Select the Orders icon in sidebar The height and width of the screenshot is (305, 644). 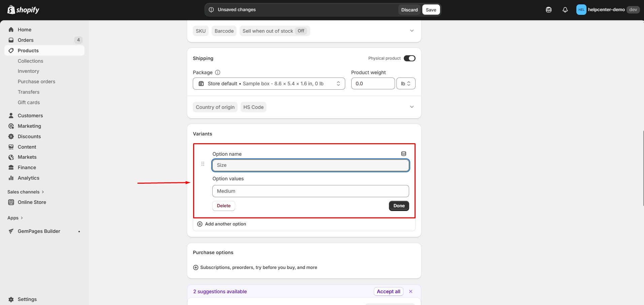click(x=11, y=40)
